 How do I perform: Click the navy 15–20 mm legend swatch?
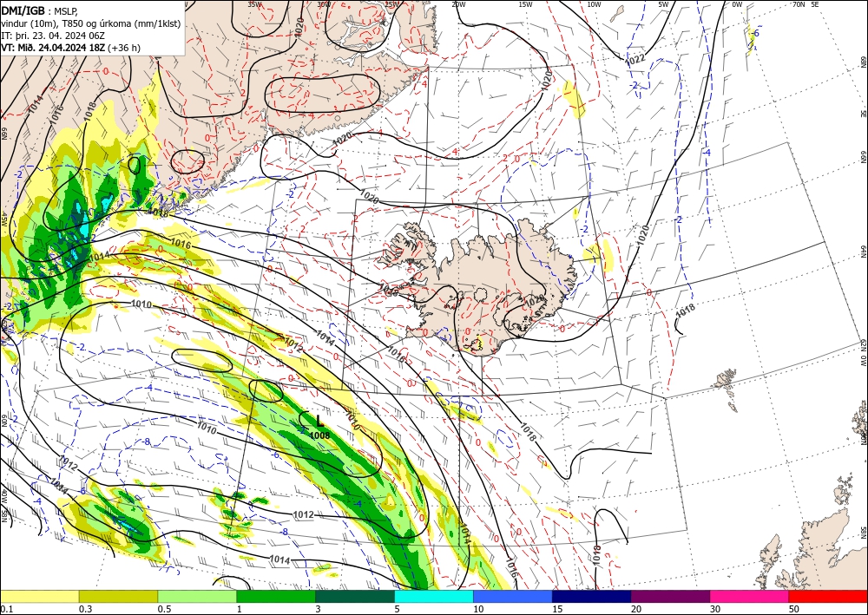click(592, 596)
